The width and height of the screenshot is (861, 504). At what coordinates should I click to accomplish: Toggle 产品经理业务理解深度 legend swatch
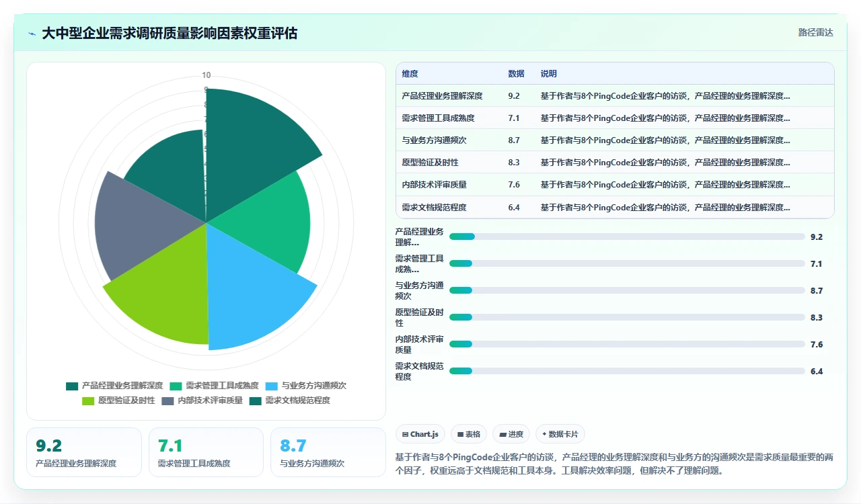pyautogui.click(x=72, y=386)
